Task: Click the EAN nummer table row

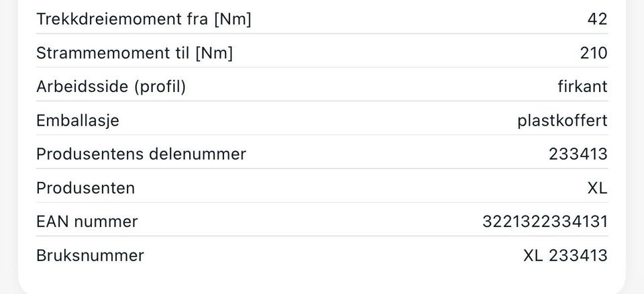Action: click(x=322, y=219)
